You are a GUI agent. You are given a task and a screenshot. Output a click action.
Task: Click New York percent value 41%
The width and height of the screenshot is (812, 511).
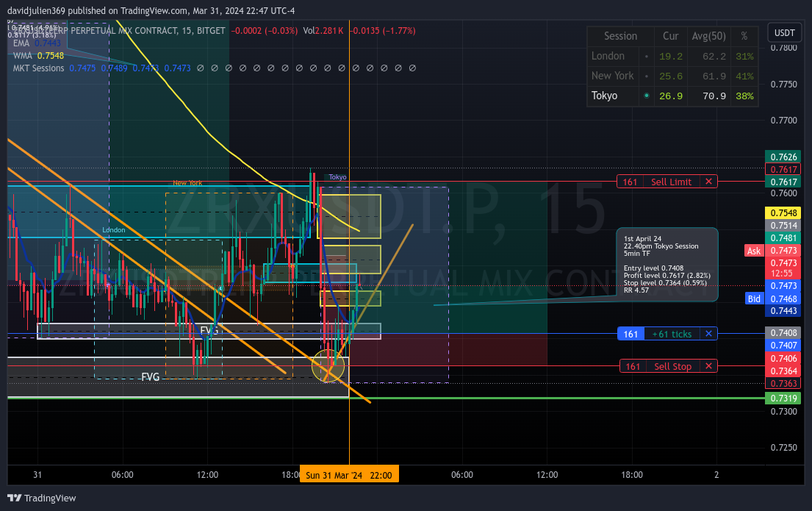click(x=744, y=76)
